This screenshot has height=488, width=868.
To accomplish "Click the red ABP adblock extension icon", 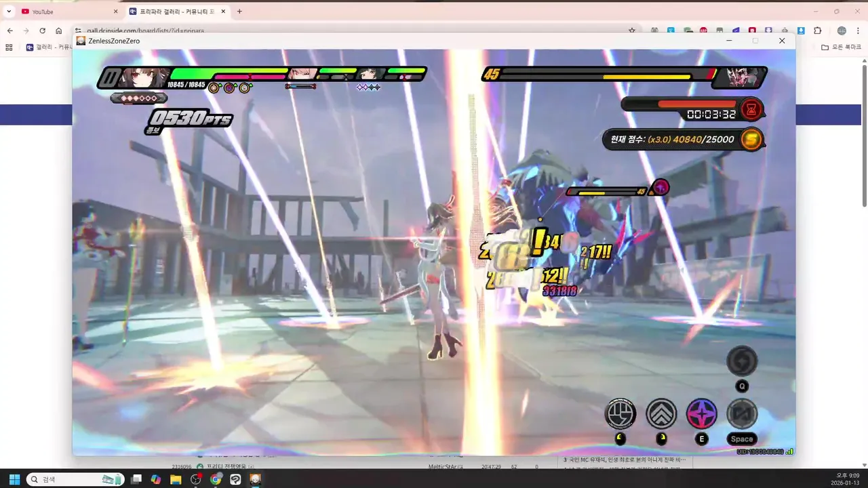I will point(703,30).
